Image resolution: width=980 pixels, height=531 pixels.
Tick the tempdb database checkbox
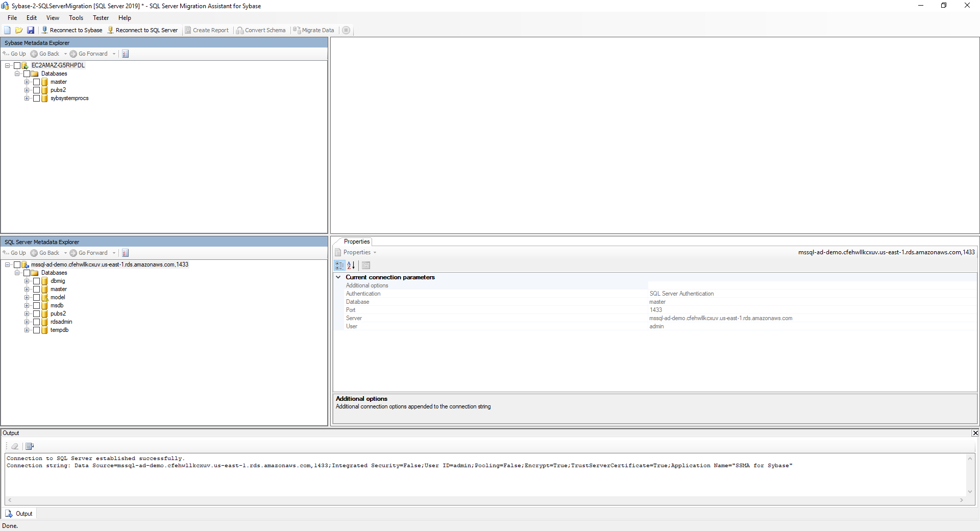(36, 330)
